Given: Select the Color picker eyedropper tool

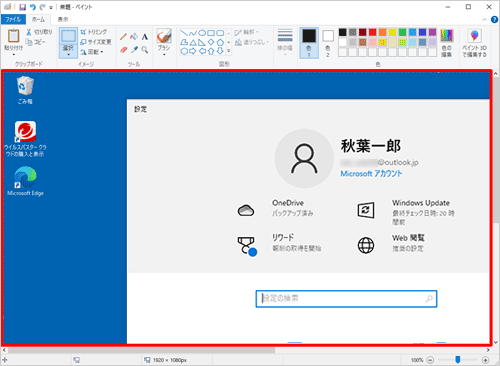Looking at the screenshot, I should tap(134, 50).
